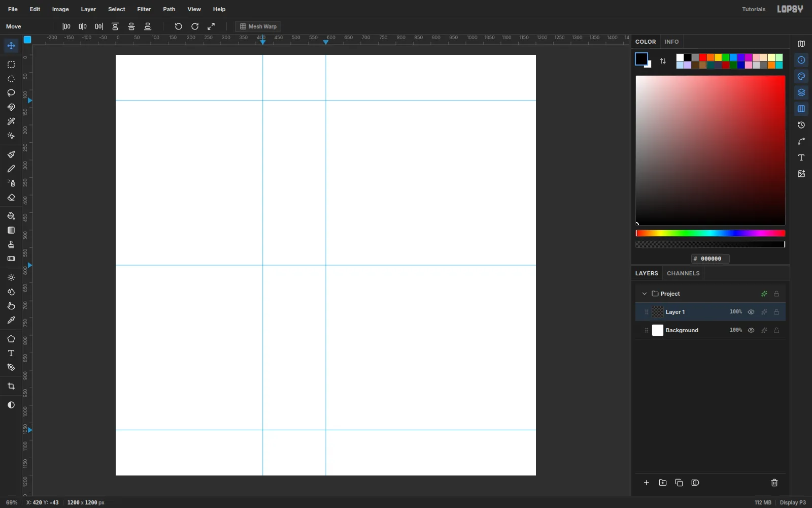Toggle the Info panel icon in sidebar
The image size is (812, 508).
[x=801, y=60]
